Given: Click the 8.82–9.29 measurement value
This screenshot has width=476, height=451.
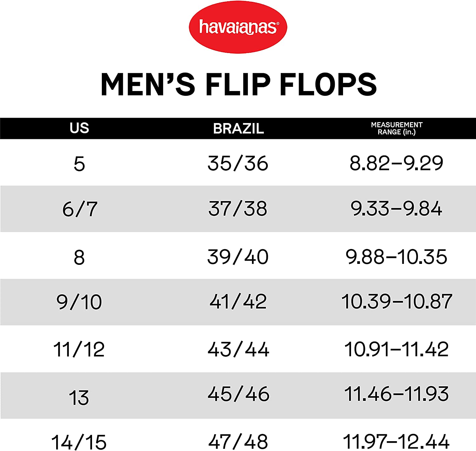Looking at the screenshot, I should tap(396, 164).
